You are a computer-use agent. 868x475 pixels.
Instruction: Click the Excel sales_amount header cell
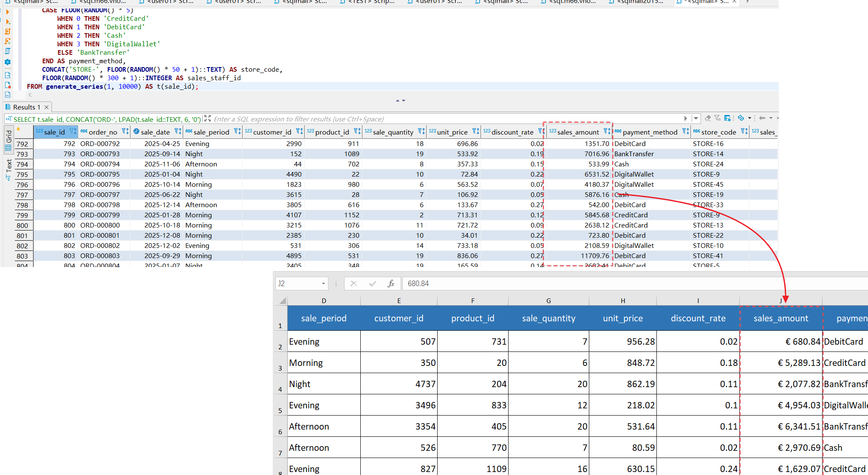click(x=781, y=318)
